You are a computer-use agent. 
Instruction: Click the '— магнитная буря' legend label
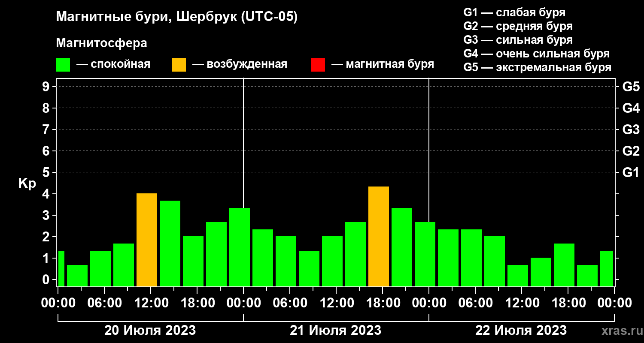[x=383, y=64]
